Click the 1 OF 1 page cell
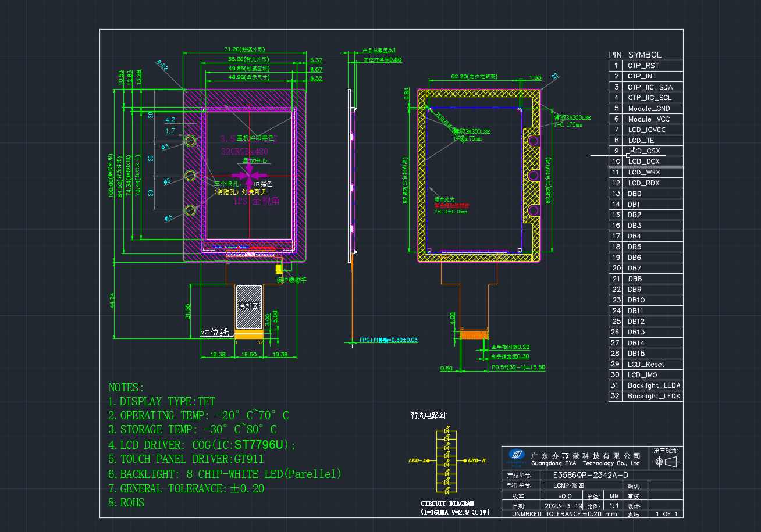The width and height of the screenshot is (761, 532). (666, 514)
